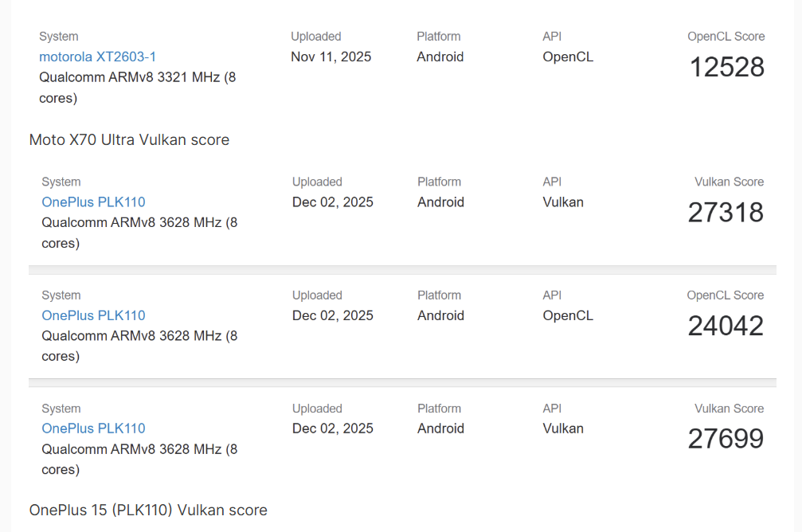
Task: Click the OpenCL API value in the 24042 row
Action: point(568,315)
